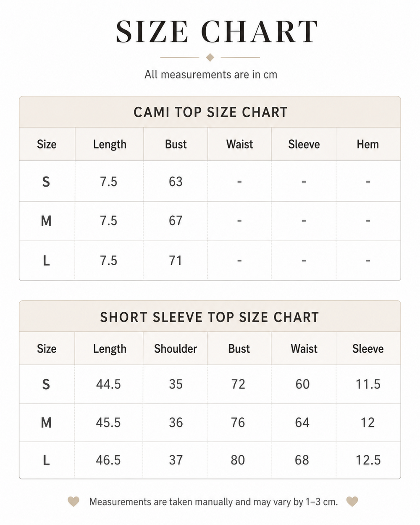Click the right heart icon by the footnote
The image size is (420, 525).
[x=352, y=501]
